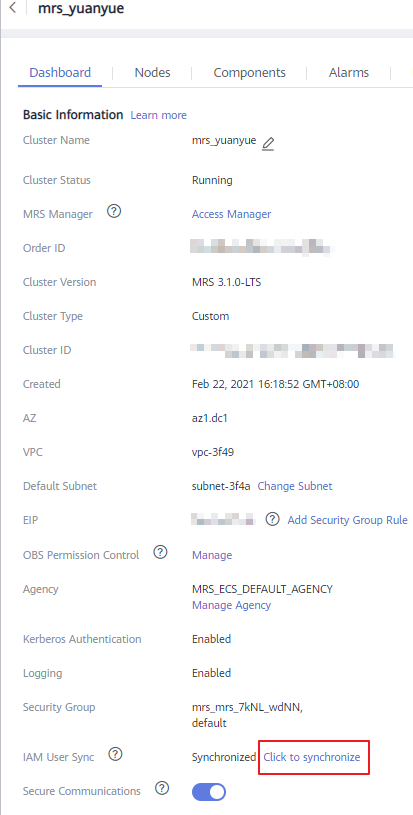Toggle the Secure Communications switch
The image size is (413, 815).
[x=209, y=792]
